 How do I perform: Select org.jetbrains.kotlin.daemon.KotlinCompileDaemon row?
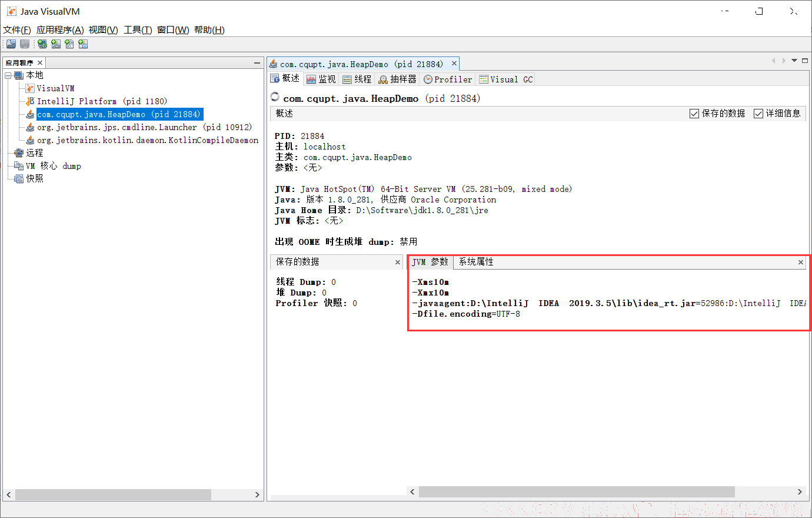148,140
